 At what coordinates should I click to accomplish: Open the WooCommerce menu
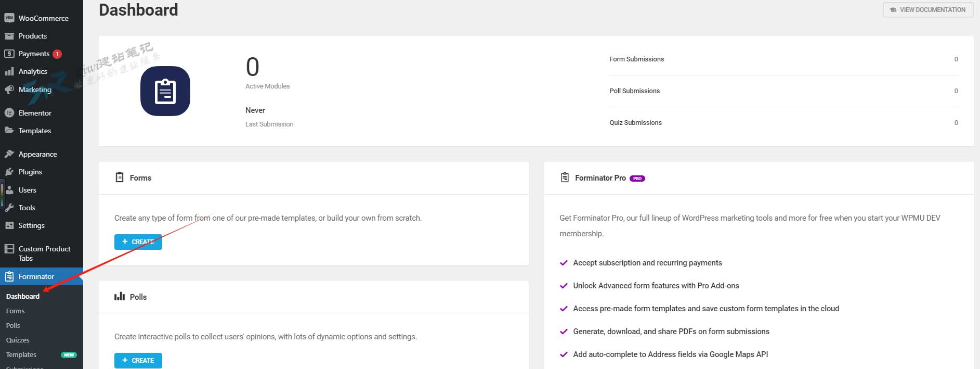coord(42,18)
